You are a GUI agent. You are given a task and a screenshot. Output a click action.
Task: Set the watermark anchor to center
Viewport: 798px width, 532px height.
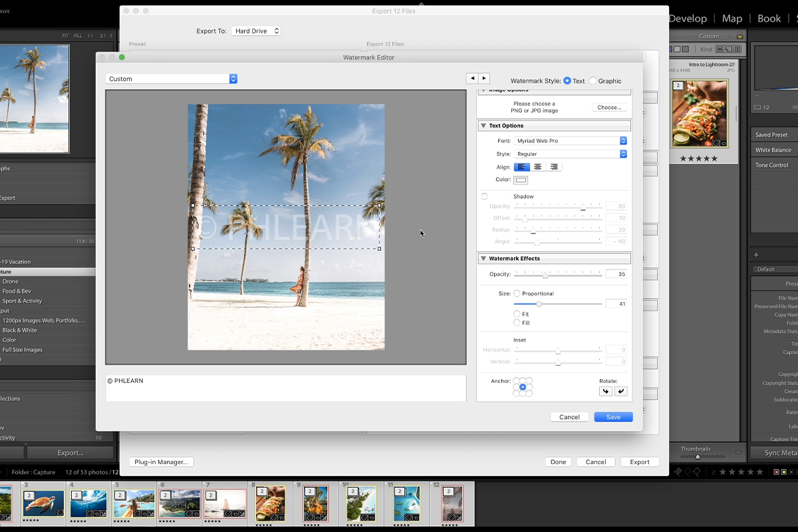pos(522,386)
